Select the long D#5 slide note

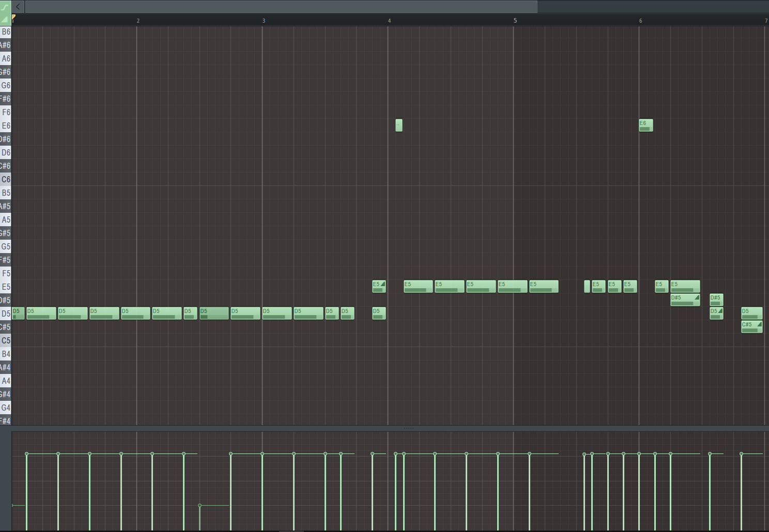click(x=685, y=300)
